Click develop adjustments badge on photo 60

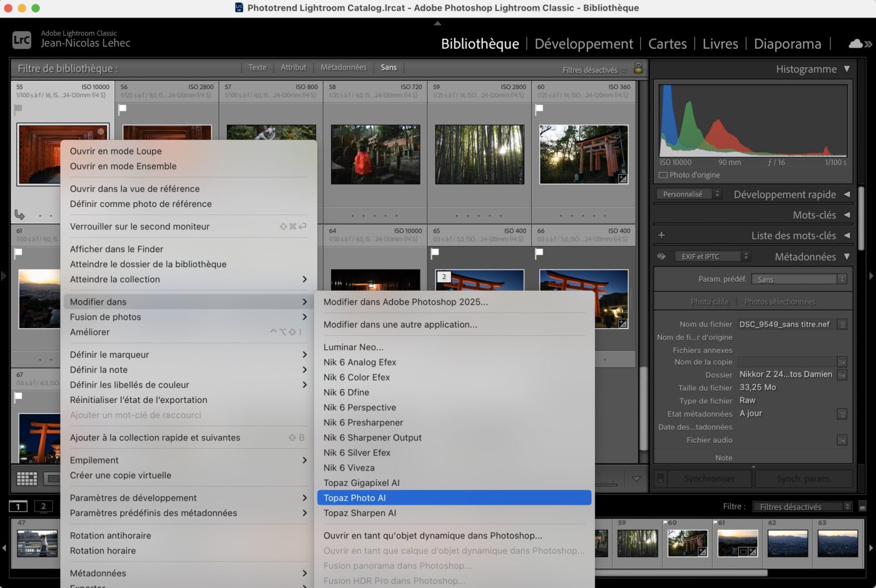coord(623,179)
